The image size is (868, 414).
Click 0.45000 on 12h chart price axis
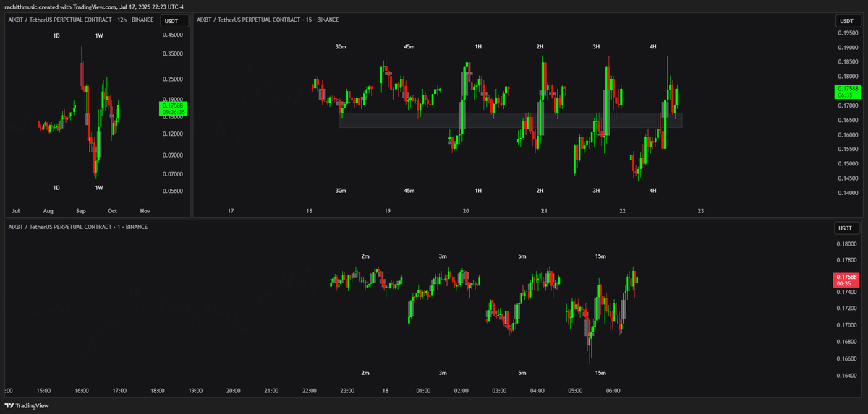click(x=173, y=35)
